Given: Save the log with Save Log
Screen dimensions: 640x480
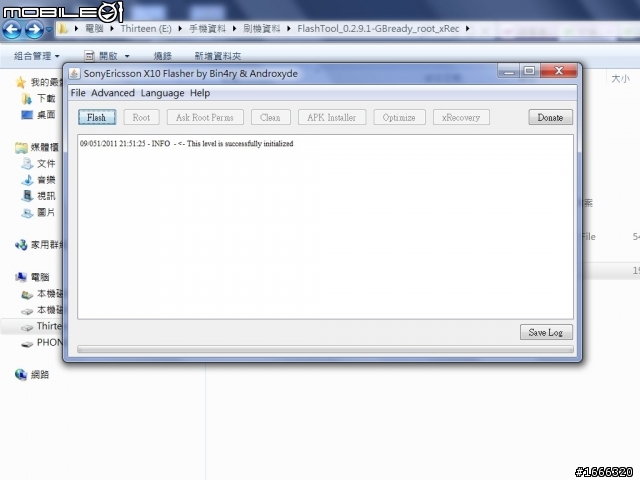Looking at the screenshot, I should pyautogui.click(x=546, y=332).
